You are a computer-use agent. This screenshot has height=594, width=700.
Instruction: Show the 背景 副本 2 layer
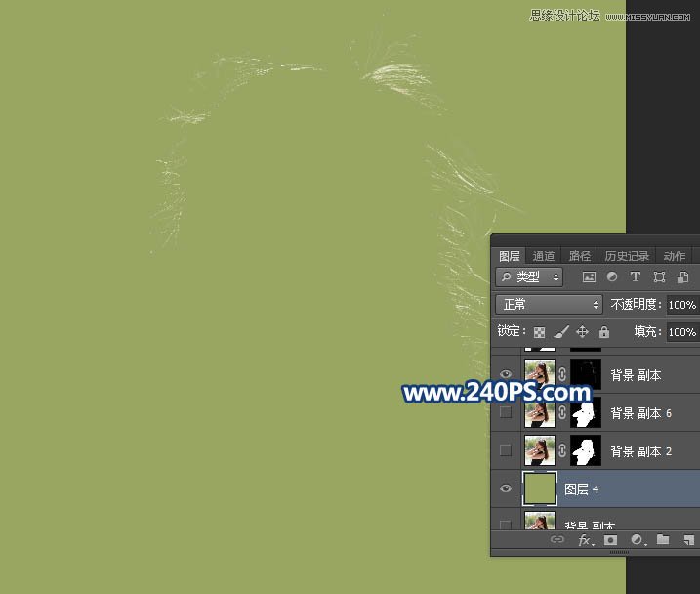click(x=506, y=450)
